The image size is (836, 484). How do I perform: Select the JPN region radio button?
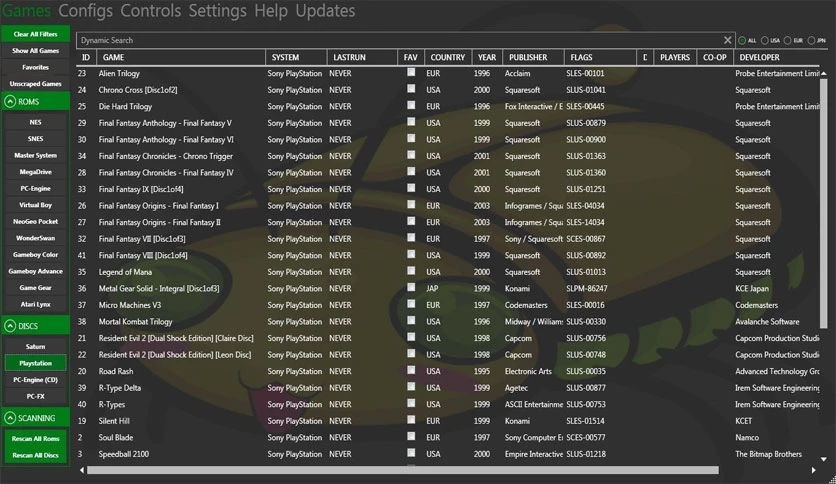pyautogui.click(x=811, y=41)
